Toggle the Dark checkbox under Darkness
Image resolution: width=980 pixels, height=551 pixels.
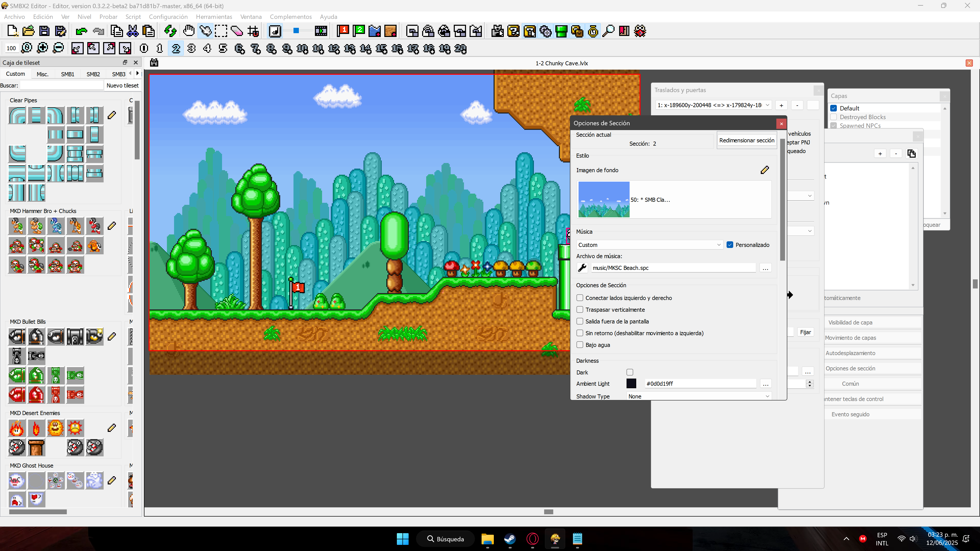pos(630,372)
